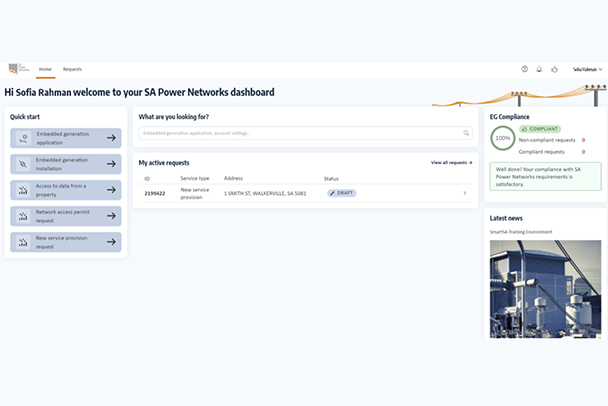Click the Embedded generation application icon
Viewport: 608px width, 406px height.
(x=23, y=138)
